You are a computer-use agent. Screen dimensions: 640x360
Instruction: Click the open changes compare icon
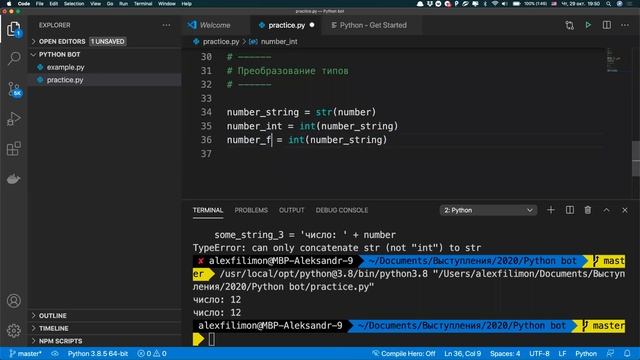pos(569,25)
